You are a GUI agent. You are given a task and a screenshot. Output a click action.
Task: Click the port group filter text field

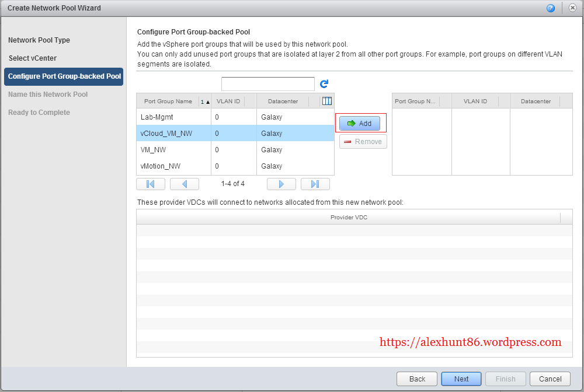(267, 84)
